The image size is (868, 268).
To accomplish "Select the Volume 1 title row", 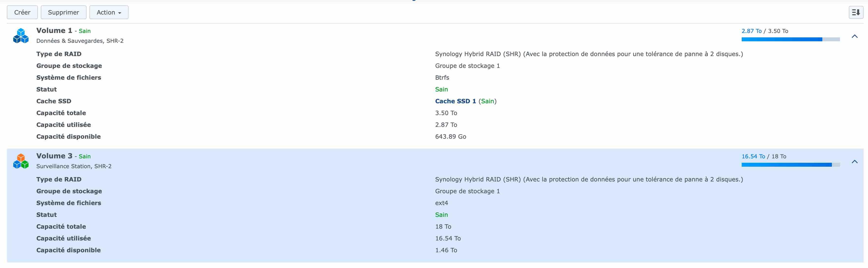I will [x=54, y=31].
